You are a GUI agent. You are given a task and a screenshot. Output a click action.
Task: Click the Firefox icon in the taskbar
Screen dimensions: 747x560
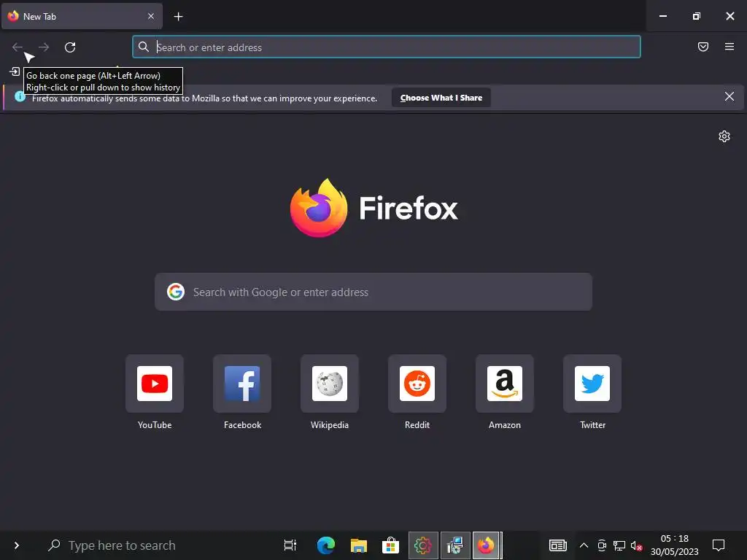[x=487, y=545]
